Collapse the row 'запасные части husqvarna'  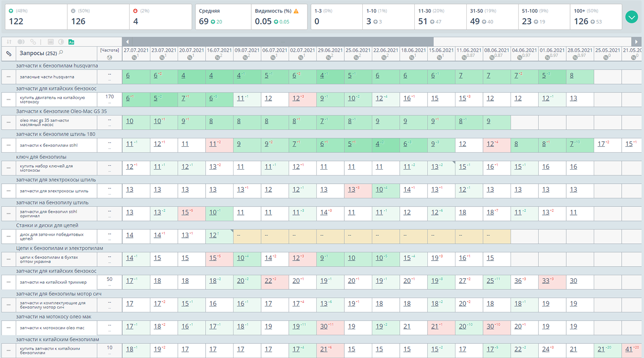(x=9, y=77)
